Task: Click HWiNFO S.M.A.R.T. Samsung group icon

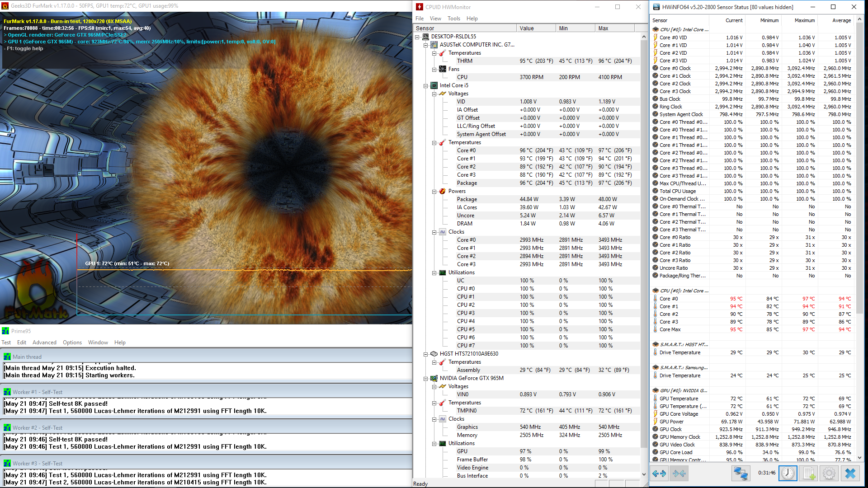Action: 656,368
